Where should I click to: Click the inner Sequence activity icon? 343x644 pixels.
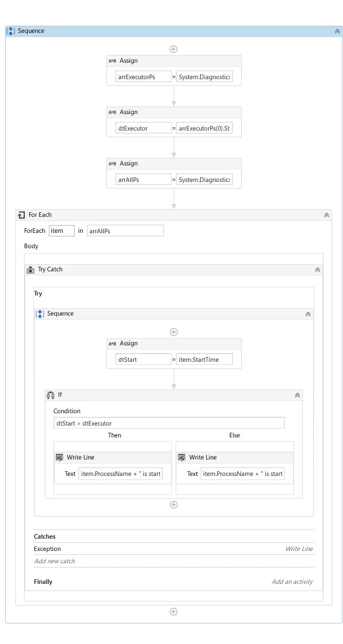(x=40, y=314)
